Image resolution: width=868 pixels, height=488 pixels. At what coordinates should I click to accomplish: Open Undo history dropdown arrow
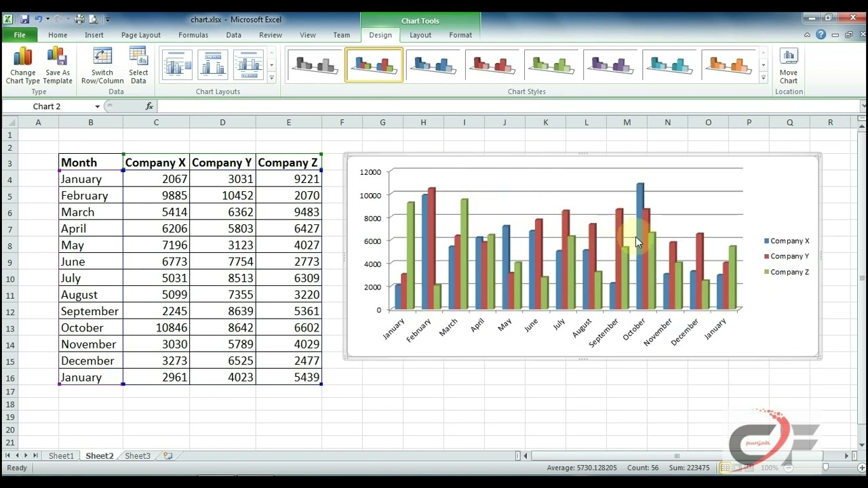(47, 20)
